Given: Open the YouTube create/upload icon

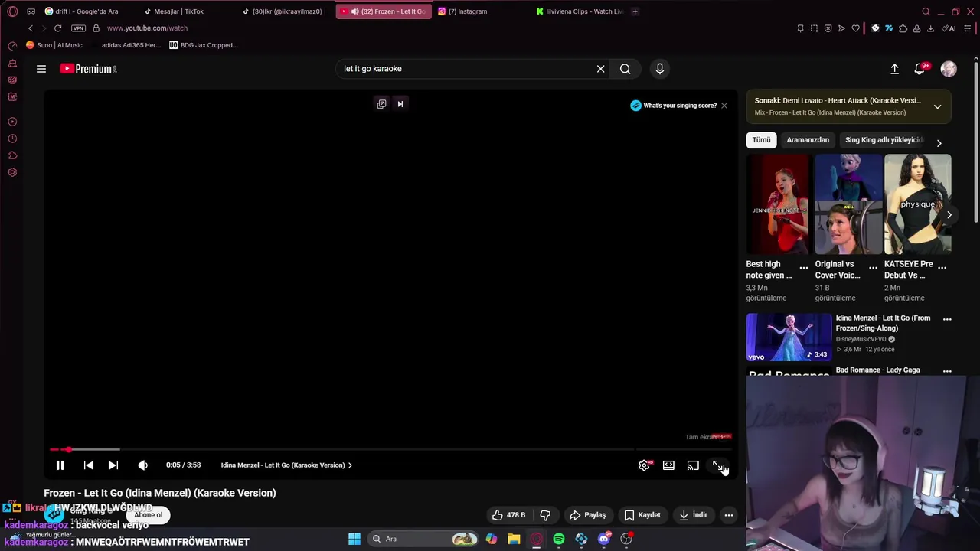Looking at the screenshot, I should (x=894, y=69).
